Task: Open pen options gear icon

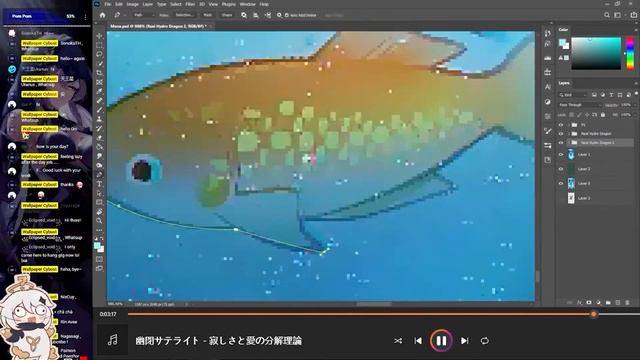Action: [x=279, y=15]
